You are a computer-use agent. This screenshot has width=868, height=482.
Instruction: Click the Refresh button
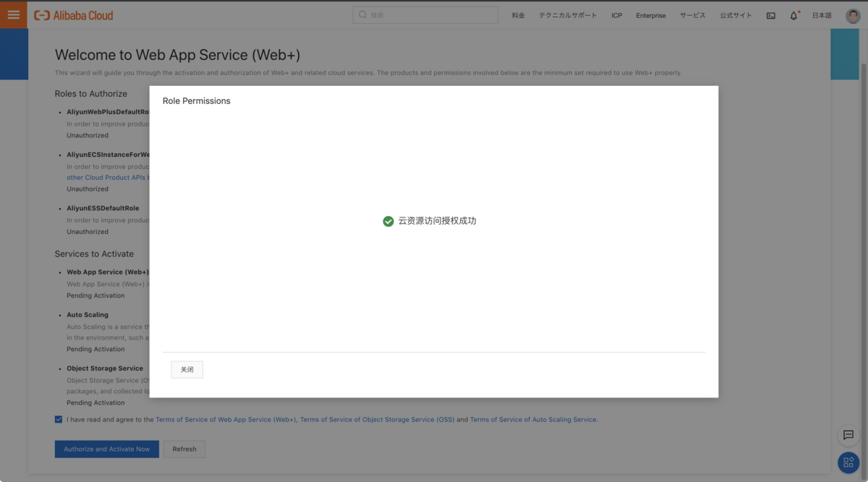pos(184,449)
